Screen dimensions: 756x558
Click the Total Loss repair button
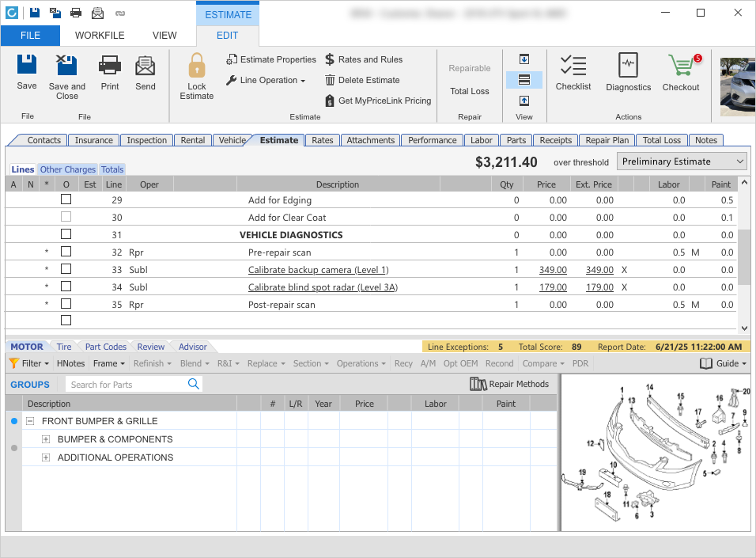[x=469, y=91]
